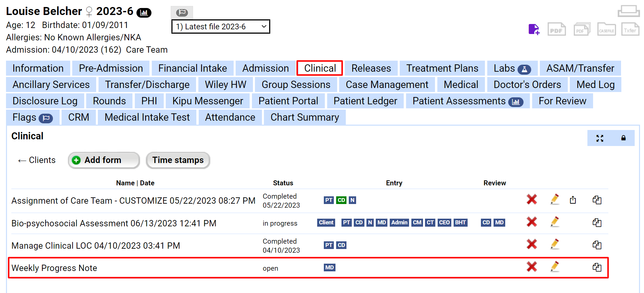Click the Txfer file icon
Screen dimensions: 644x293
pos(630,29)
